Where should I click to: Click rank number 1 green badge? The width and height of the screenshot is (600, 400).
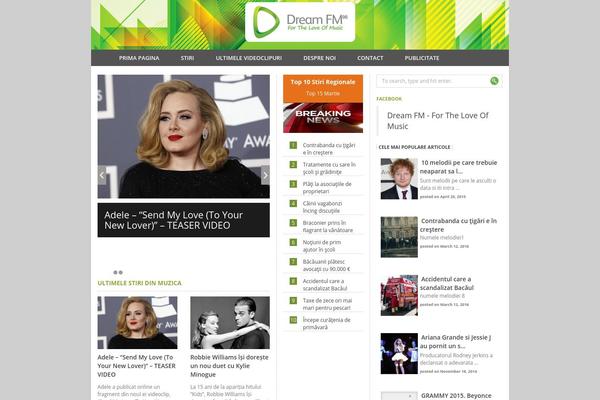pyautogui.click(x=293, y=145)
